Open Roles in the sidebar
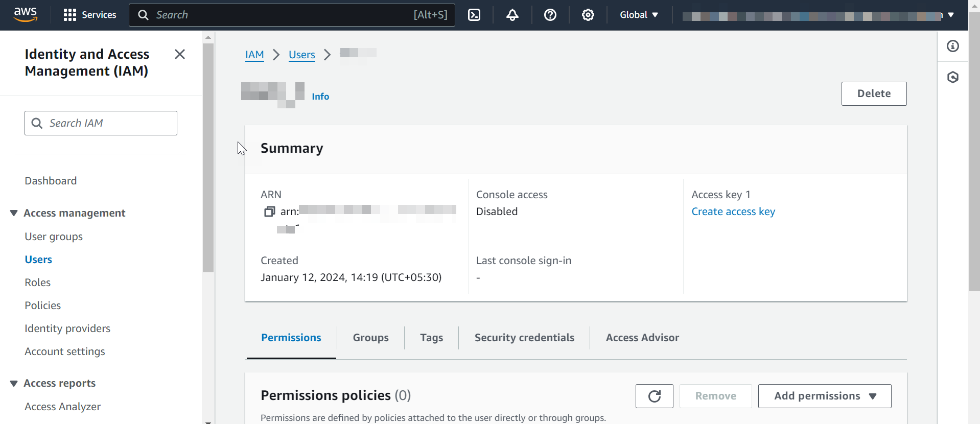The image size is (980, 424). 38,282
